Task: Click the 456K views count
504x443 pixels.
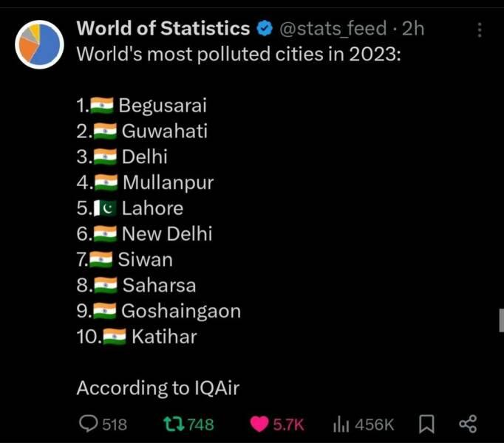Action: (374, 425)
